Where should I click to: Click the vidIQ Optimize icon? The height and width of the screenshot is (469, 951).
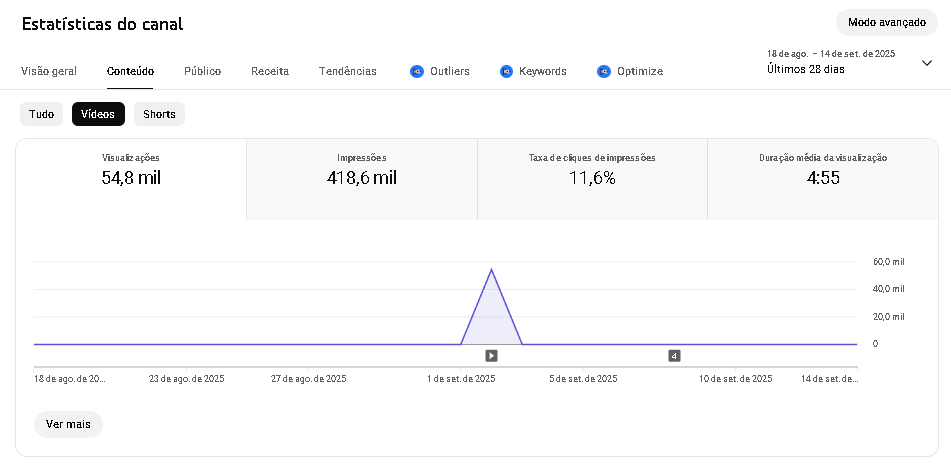[604, 72]
